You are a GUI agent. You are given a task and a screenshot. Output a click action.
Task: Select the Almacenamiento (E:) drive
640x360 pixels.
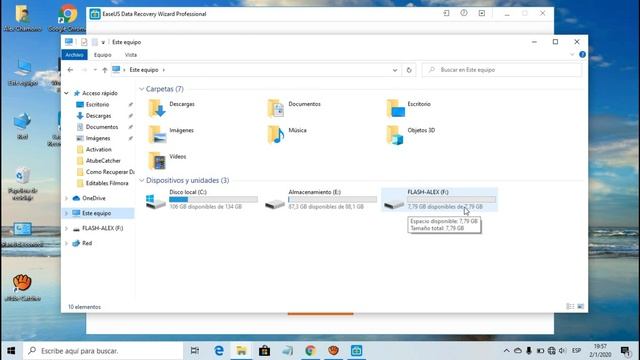point(320,199)
